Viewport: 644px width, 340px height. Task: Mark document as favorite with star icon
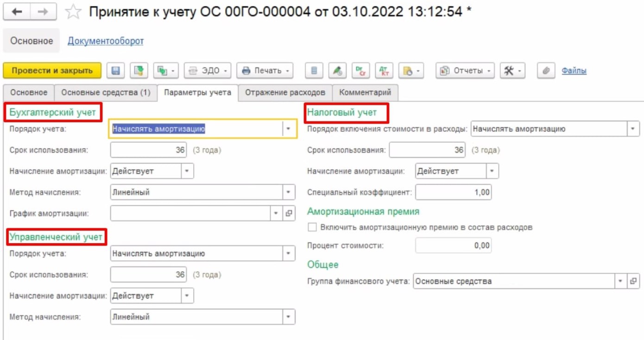(73, 12)
